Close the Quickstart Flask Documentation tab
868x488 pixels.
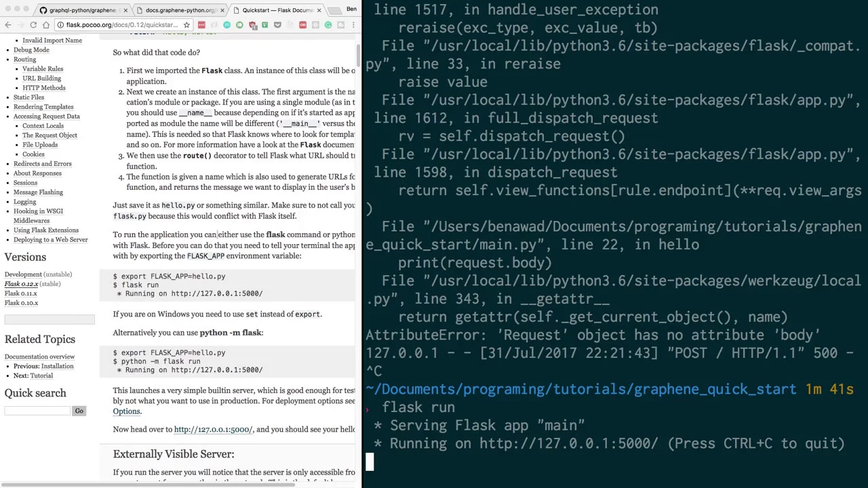coord(319,10)
